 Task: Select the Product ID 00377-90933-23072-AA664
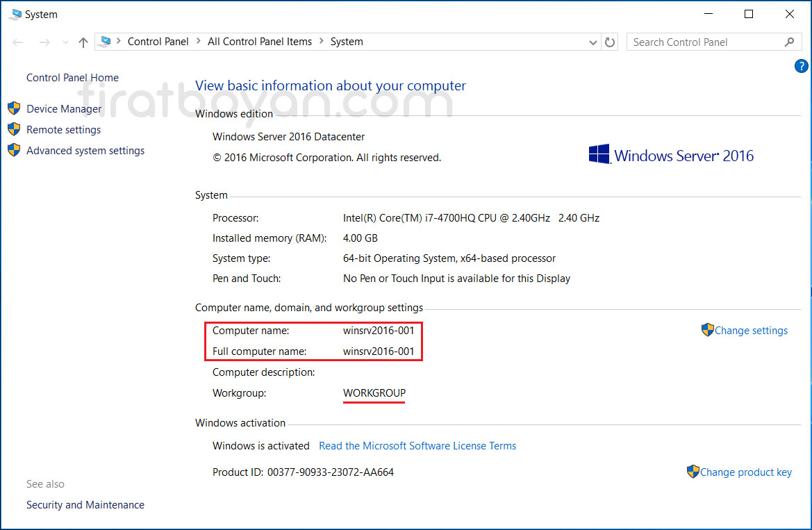coord(331,472)
